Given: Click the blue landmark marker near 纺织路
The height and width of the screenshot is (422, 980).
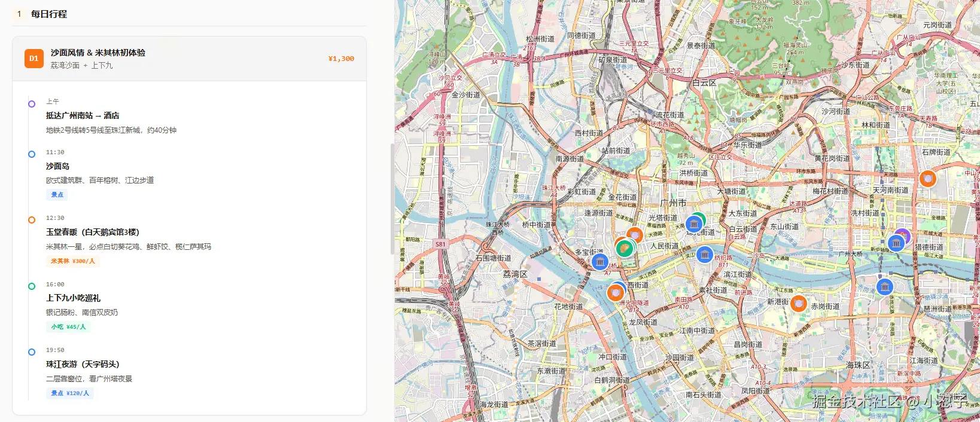Looking at the screenshot, I should [705, 255].
